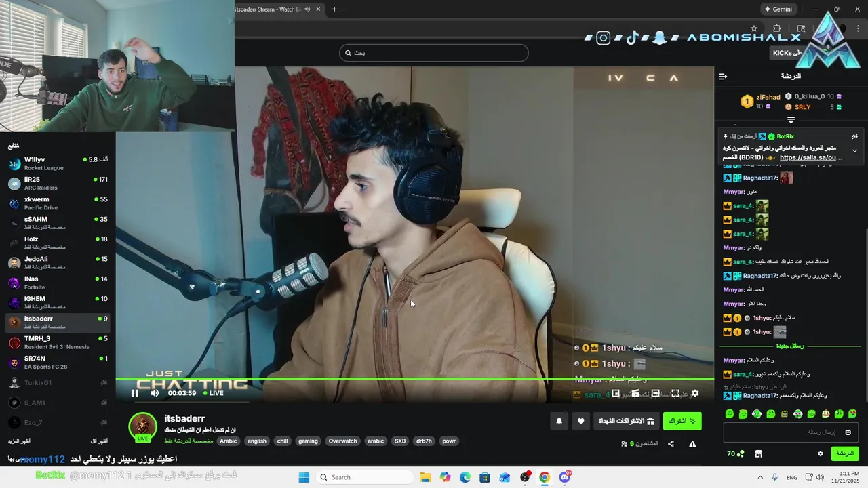Open the channel points shop icon

pyautogui.click(x=758, y=453)
